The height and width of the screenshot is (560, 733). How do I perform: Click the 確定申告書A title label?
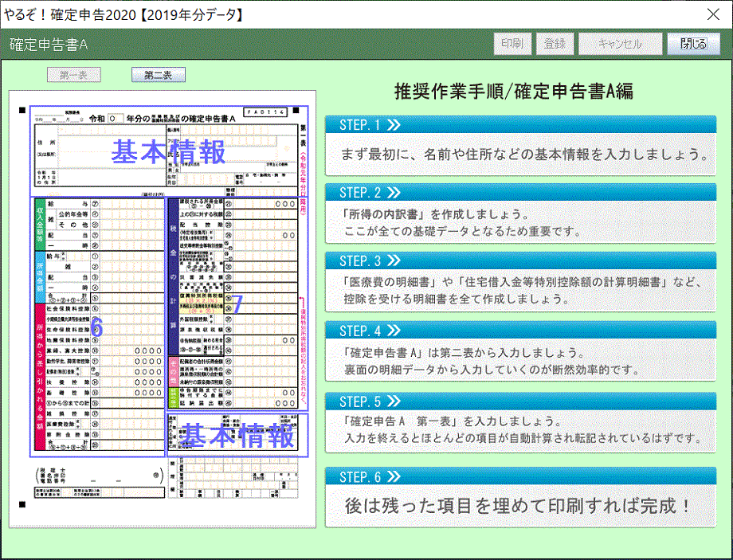(49, 45)
